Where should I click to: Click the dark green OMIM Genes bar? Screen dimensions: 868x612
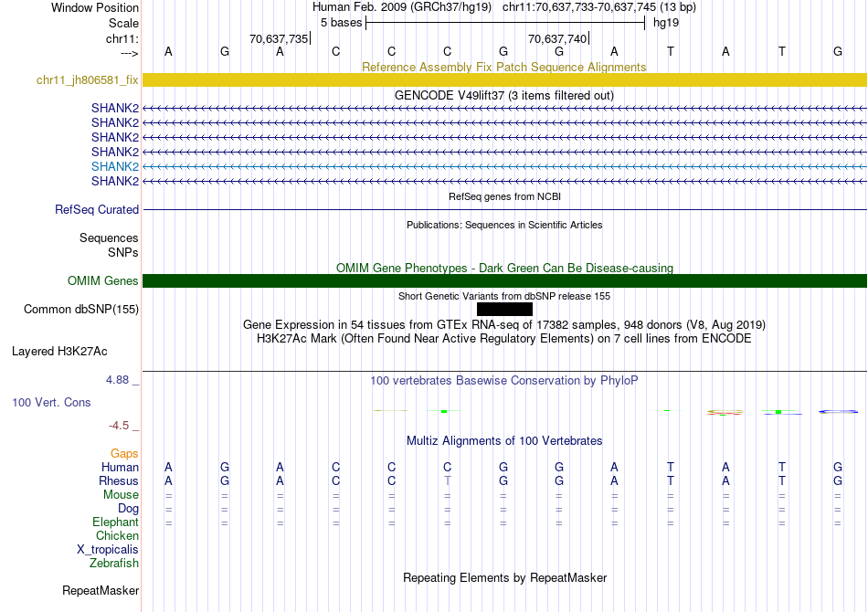(x=504, y=280)
